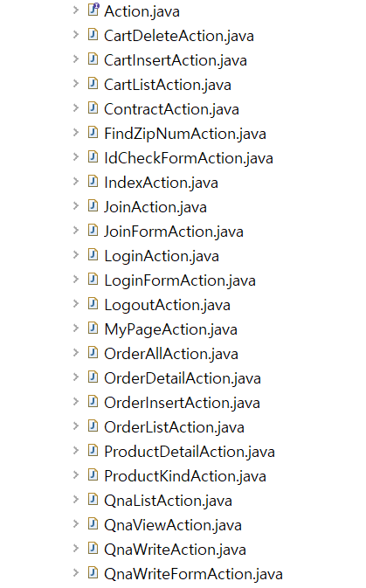The height and width of the screenshot is (588, 366).
Task: Select the ProductDetailAction.java file name
Action: point(190,452)
